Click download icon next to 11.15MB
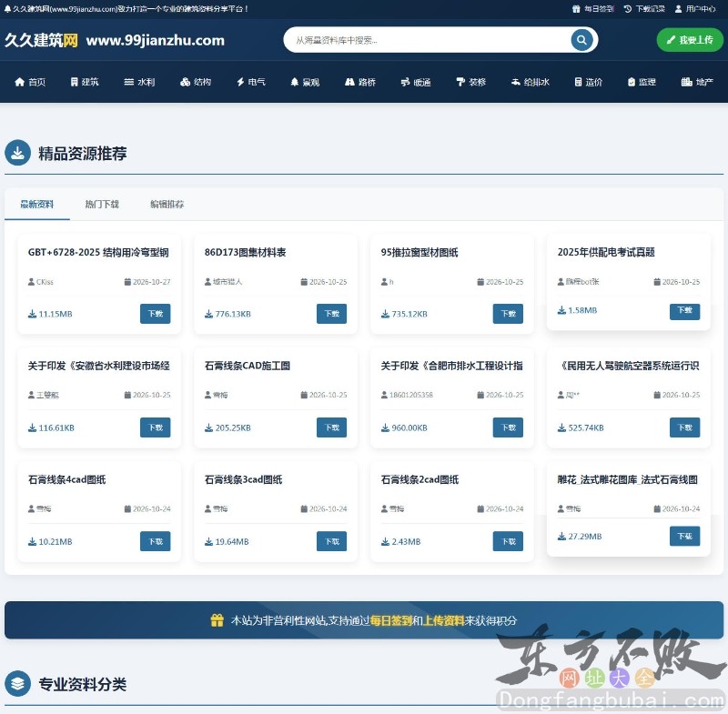Viewport: 728px width, 714px height. pyautogui.click(x=32, y=314)
